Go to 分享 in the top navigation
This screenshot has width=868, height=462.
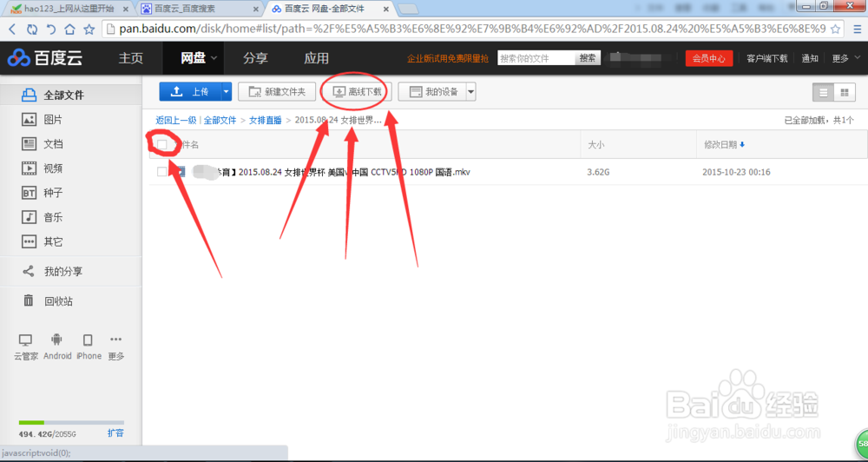point(255,58)
